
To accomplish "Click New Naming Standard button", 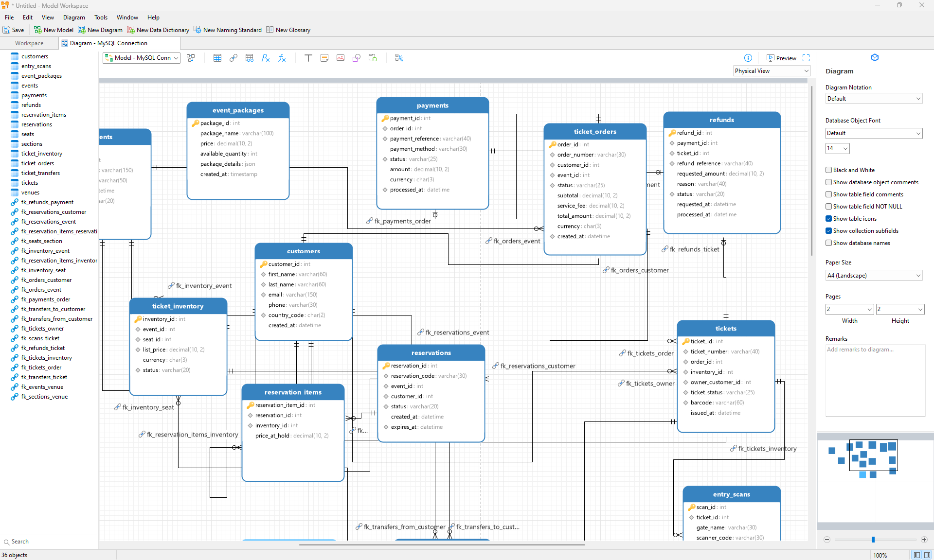I will (228, 30).
